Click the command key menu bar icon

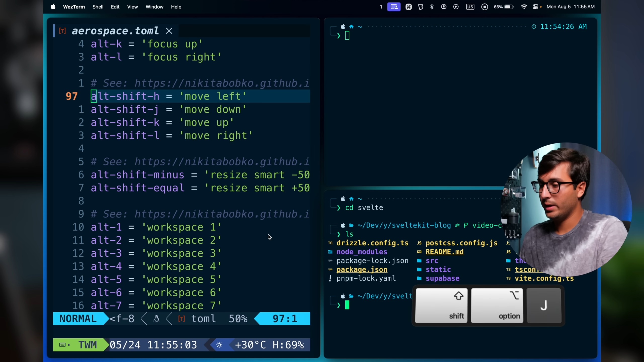(x=409, y=7)
